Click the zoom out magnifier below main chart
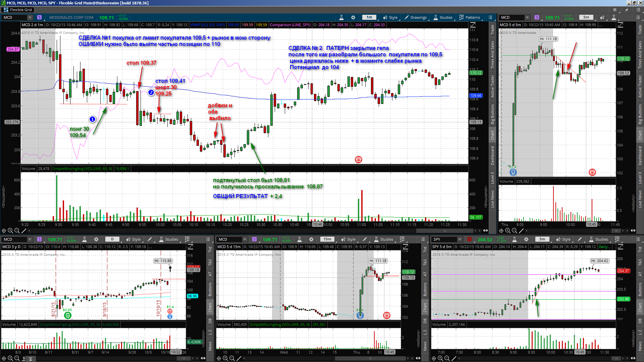 pos(17,231)
